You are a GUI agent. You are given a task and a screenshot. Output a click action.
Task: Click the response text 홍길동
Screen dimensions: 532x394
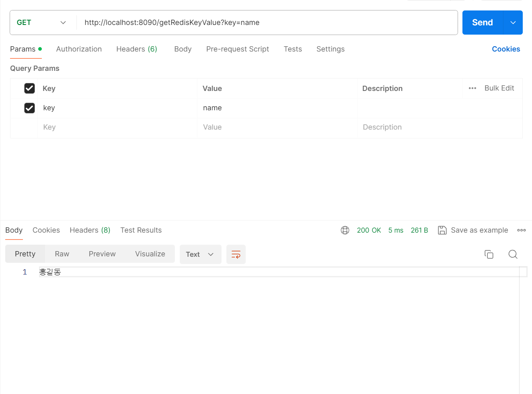50,272
